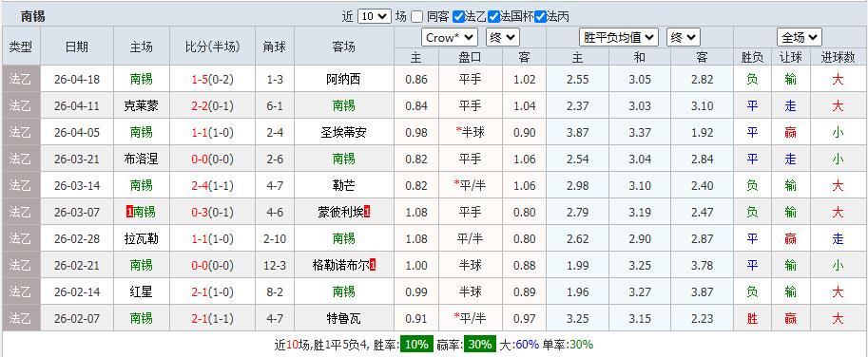The width and height of the screenshot is (868, 357).
Task: Click the 南锡 heading at top left
Action: (x=32, y=16)
